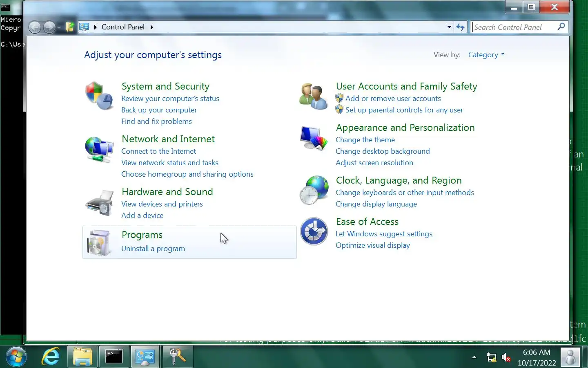Click Set up parental controls for any user
The image size is (588, 368).
pos(404,110)
